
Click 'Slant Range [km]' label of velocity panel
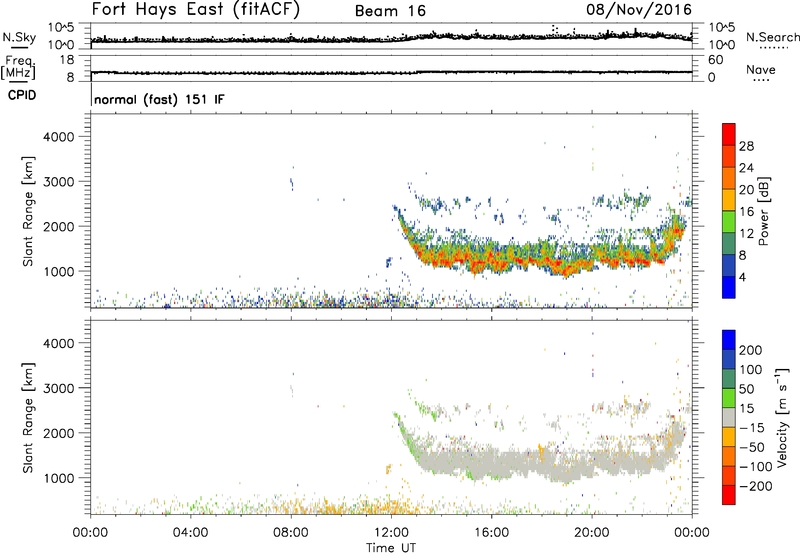pos(28,418)
